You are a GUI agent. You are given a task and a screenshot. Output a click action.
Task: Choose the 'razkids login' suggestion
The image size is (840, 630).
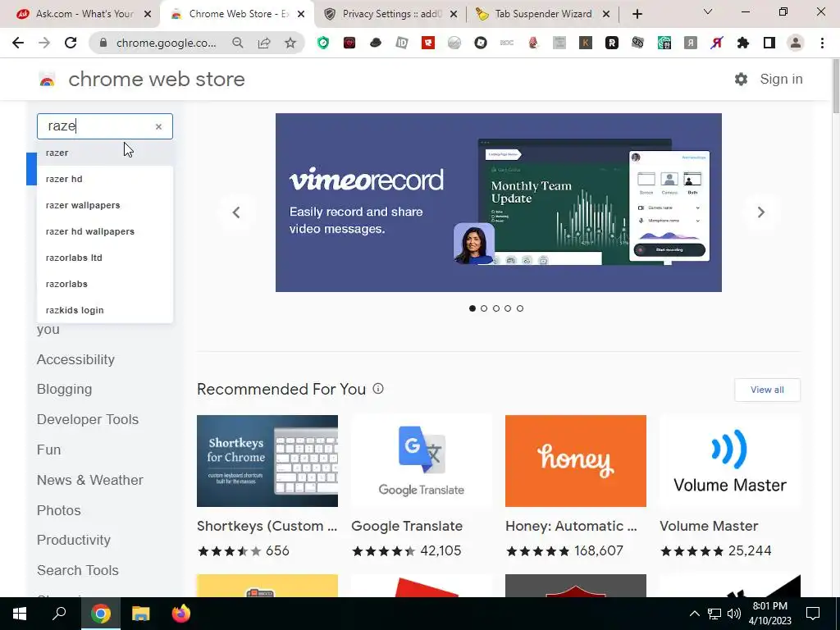coord(105,310)
